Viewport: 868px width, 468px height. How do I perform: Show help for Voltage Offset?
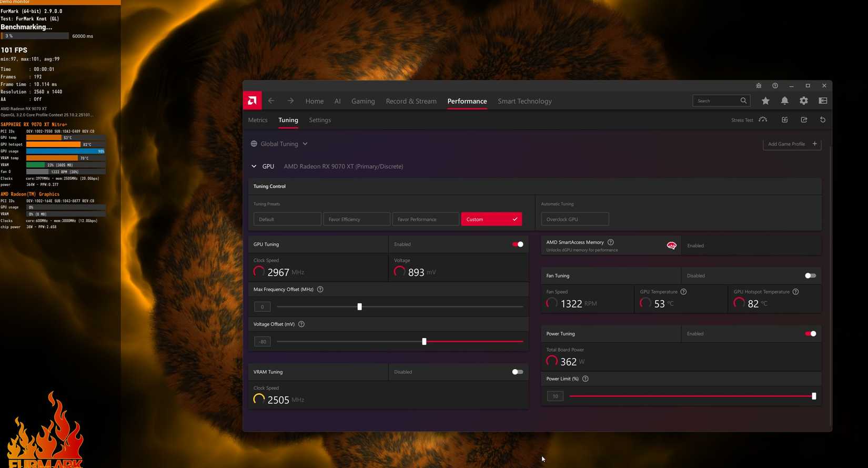pos(301,324)
